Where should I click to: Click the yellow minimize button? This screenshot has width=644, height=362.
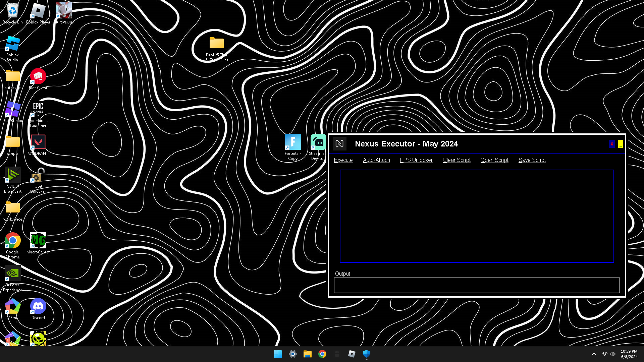point(620,144)
